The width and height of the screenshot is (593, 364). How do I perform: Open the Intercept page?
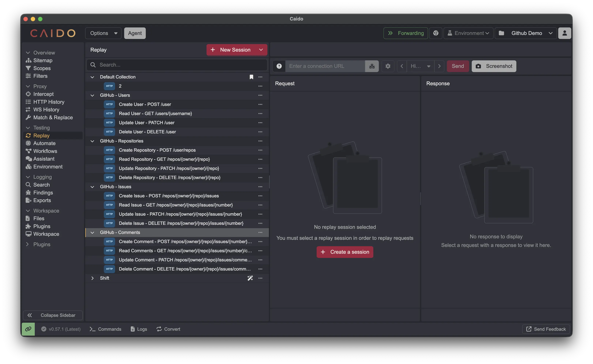point(43,94)
